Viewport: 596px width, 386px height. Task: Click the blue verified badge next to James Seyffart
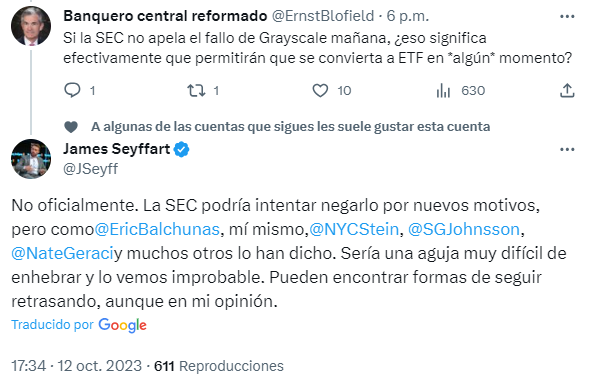pos(182,149)
